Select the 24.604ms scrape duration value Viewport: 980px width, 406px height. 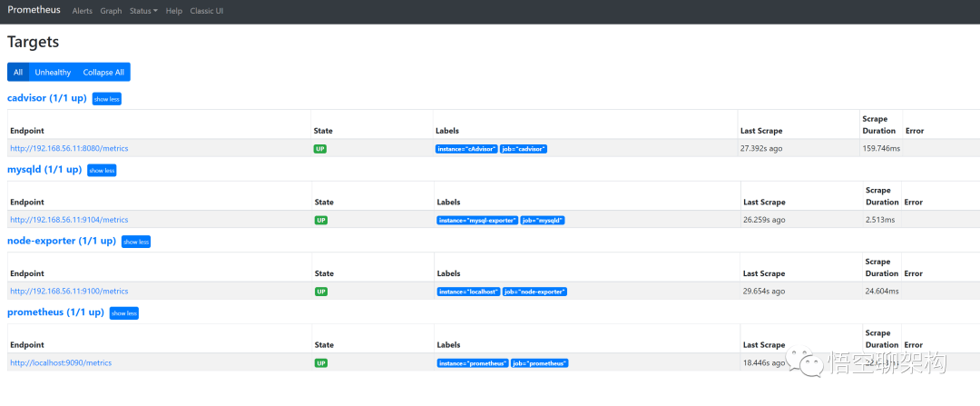(882, 291)
